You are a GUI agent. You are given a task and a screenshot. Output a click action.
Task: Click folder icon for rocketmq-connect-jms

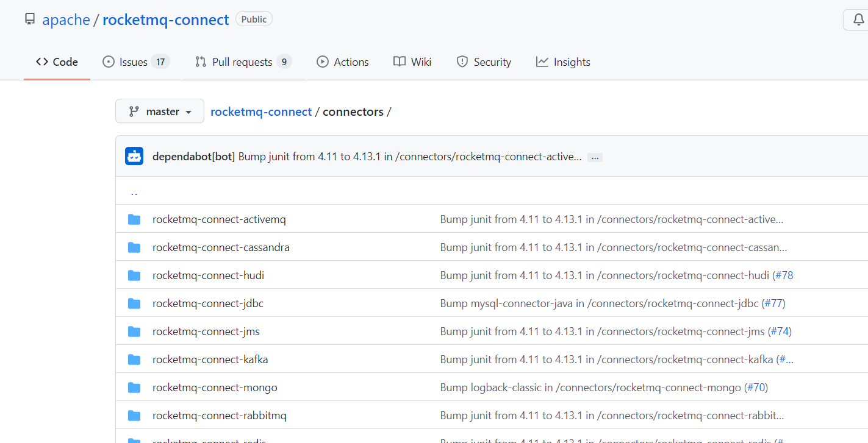[134, 331]
